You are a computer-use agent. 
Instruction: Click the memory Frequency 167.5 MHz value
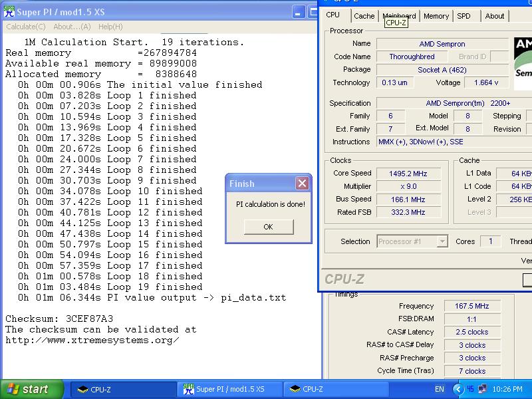click(472, 306)
